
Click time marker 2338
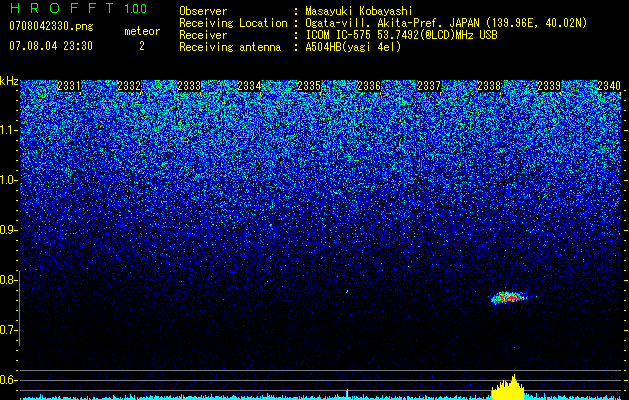[489, 86]
